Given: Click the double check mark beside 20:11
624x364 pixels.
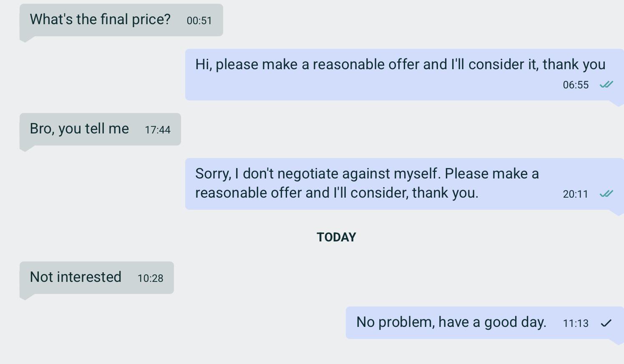Looking at the screenshot, I should tap(606, 194).
